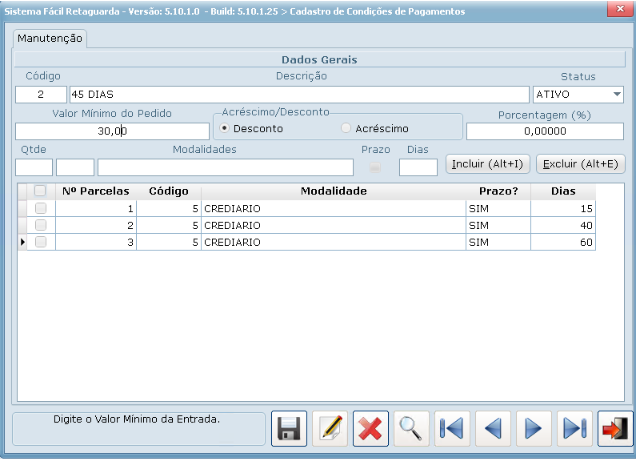Check the box for parcela 1 row
This screenshot has width=638, height=459.
tap(41, 208)
